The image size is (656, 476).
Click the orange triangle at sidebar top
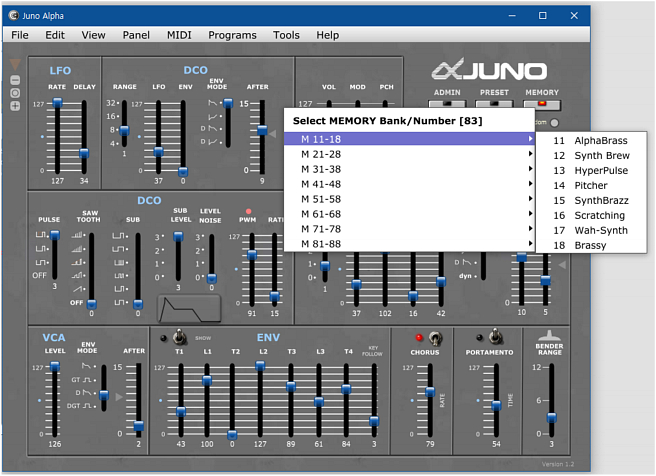15,64
